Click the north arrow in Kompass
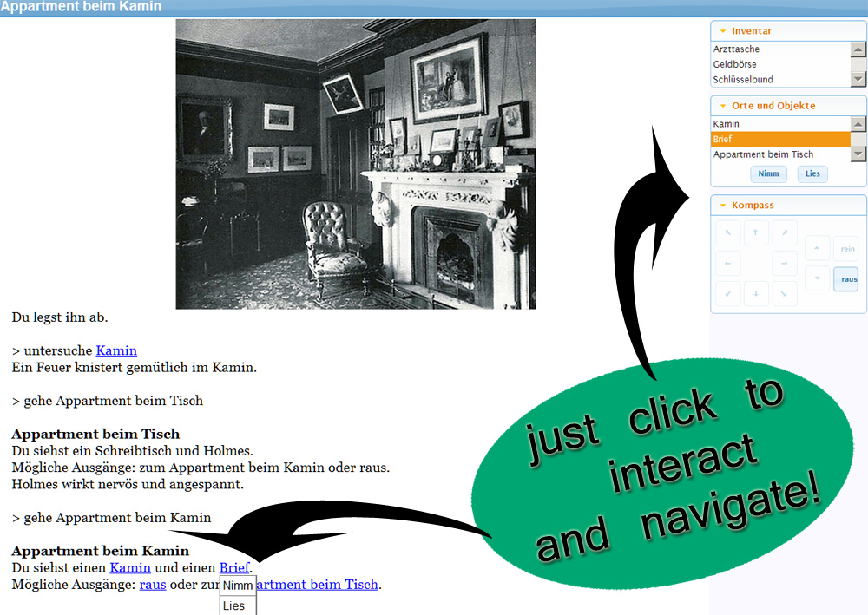The height and width of the screenshot is (615, 868). [755, 232]
